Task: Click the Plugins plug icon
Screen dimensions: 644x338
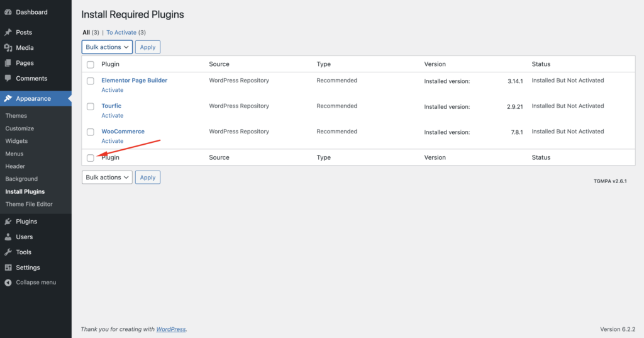Action: pyautogui.click(x=8, y=221)
